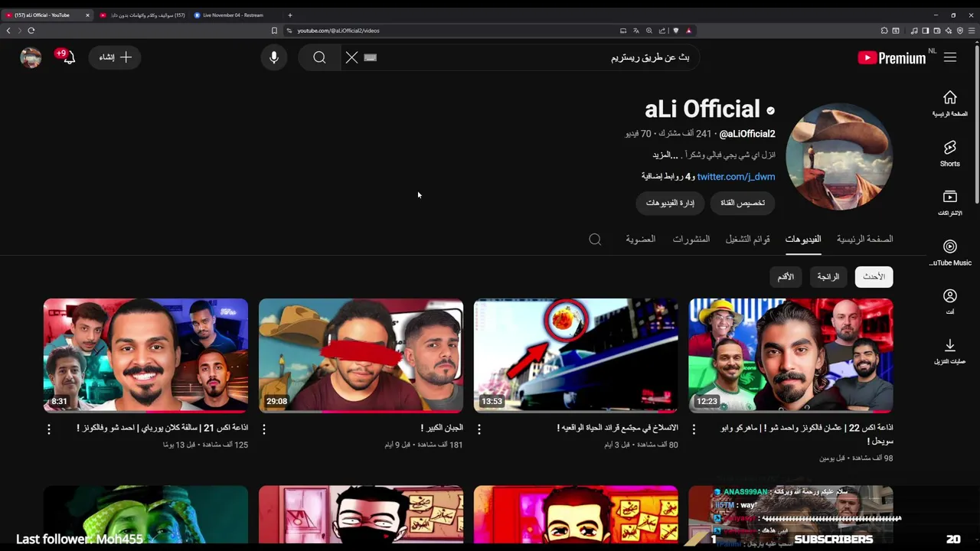Viewport: 980px width, 551px height.
Task: Open options menu for الانسلاخ في مجتمع قراند video
Action: click(479, 429)
